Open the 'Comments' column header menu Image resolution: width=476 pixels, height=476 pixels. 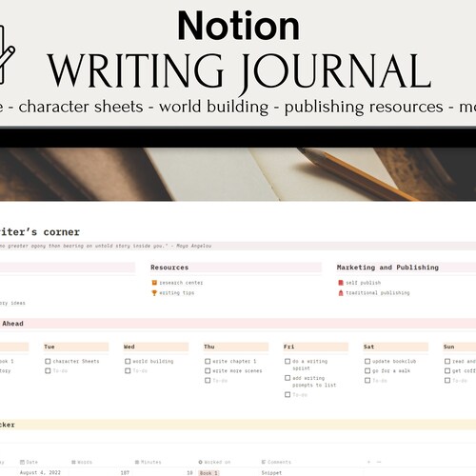[276, 462]
